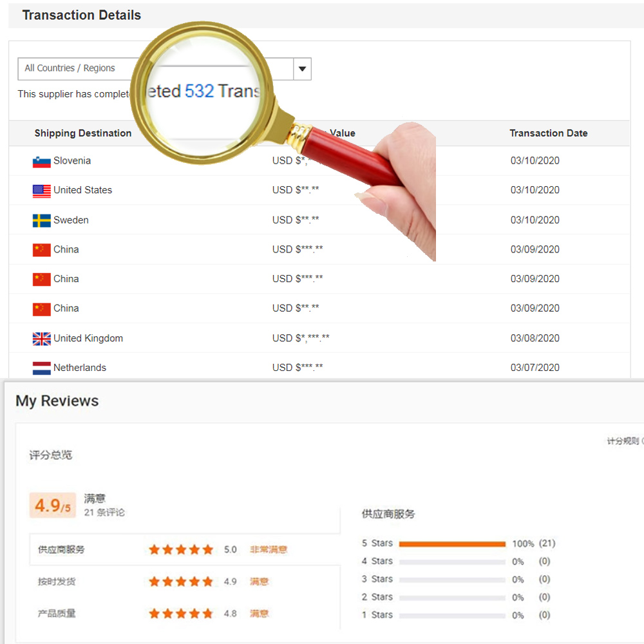Click the 按时发货 star rating icons
The image size is (644, 644).
tap(181, 582)
